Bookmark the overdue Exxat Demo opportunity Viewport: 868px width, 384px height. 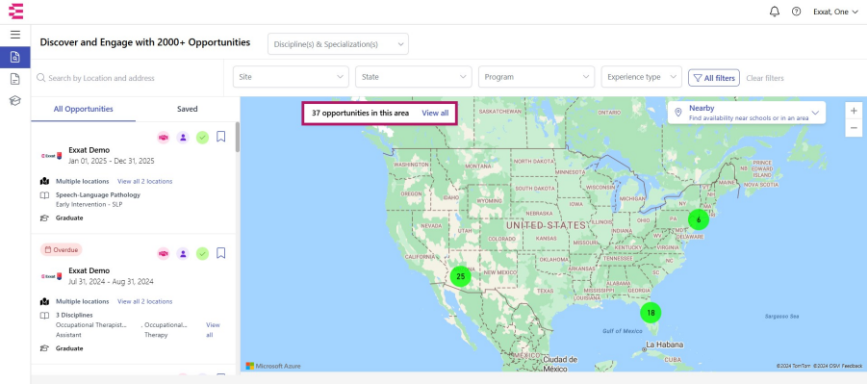tap(221, 253)
